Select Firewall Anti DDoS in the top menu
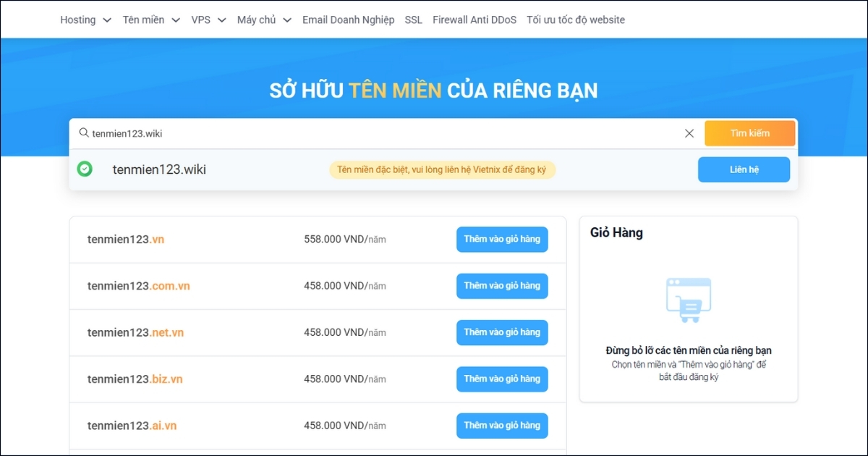868x456 pixels. [x=474, y=20]
